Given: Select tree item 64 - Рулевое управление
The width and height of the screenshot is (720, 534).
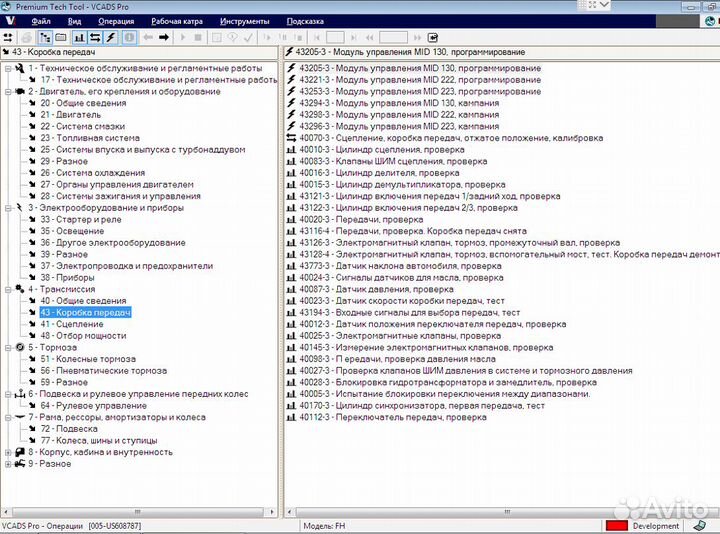Looking at the screenshot, I should point(93,405).
